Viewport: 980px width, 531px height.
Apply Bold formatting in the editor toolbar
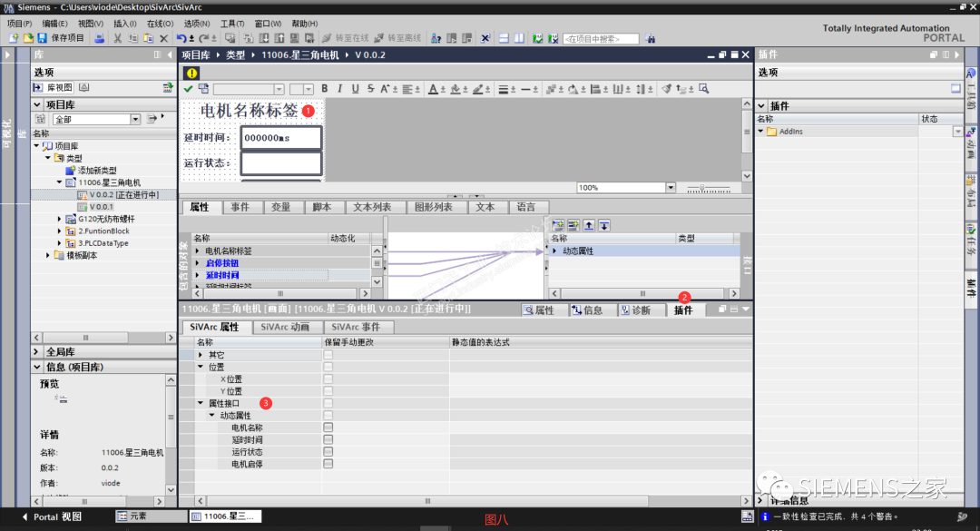coord(323,88)
